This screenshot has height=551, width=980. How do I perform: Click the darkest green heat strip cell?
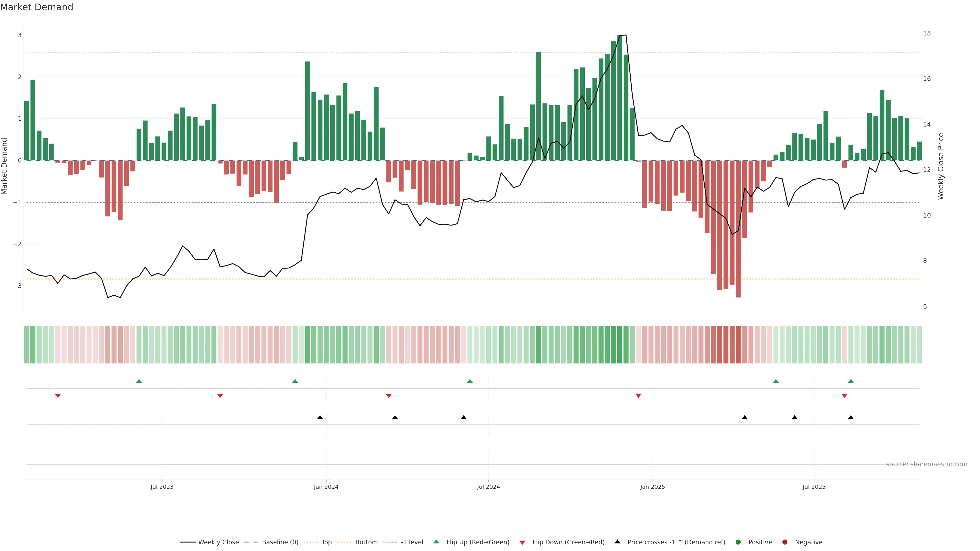pyautogui.click(x=620, y=345)
